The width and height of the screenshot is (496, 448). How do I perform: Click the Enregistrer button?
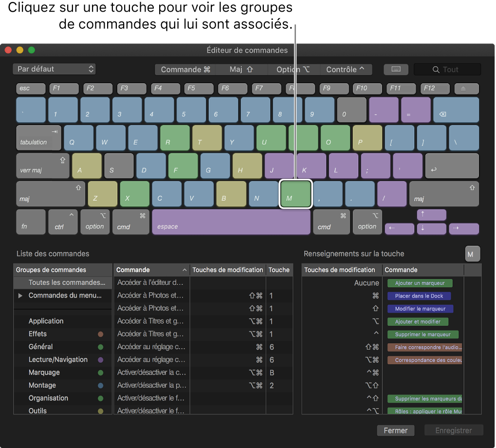click(x=454, y=430)
